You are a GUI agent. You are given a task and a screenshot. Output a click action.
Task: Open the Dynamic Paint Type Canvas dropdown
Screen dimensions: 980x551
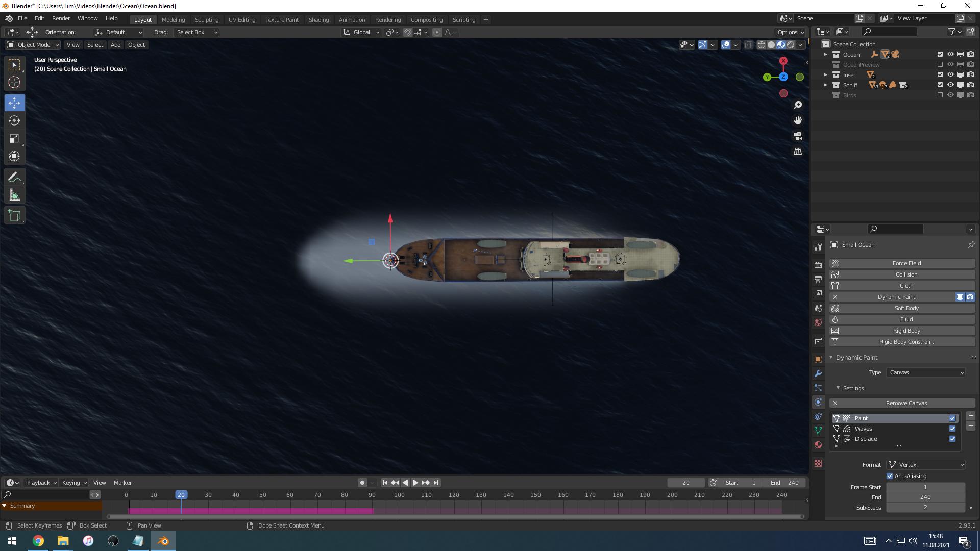(926, 372)
